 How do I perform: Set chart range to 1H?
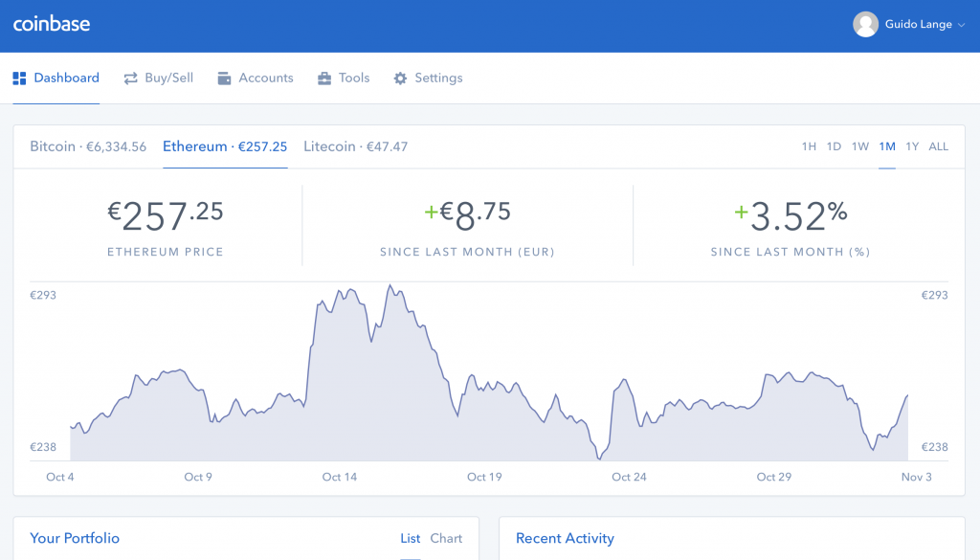click(x=809, y=146)
